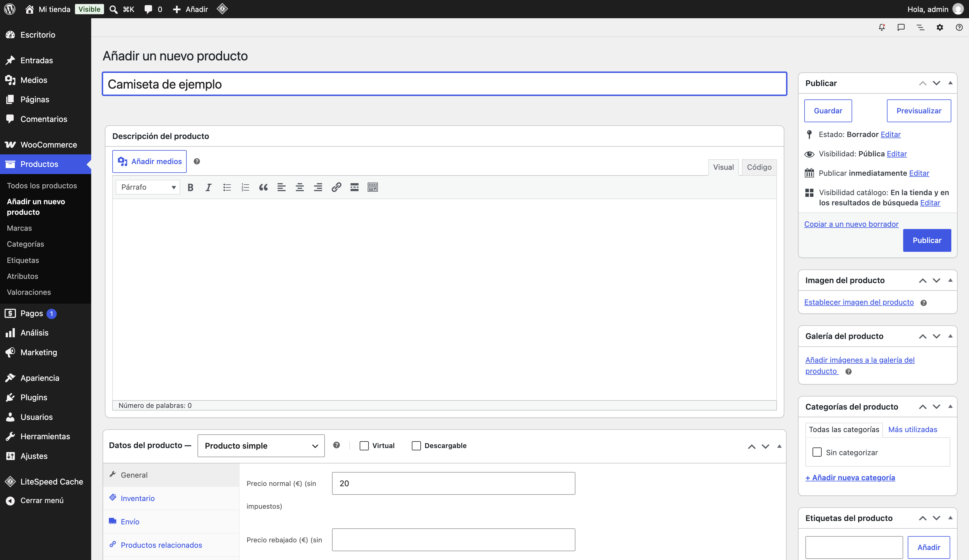
Task: Align text left
Action: [x=282, y=187]
